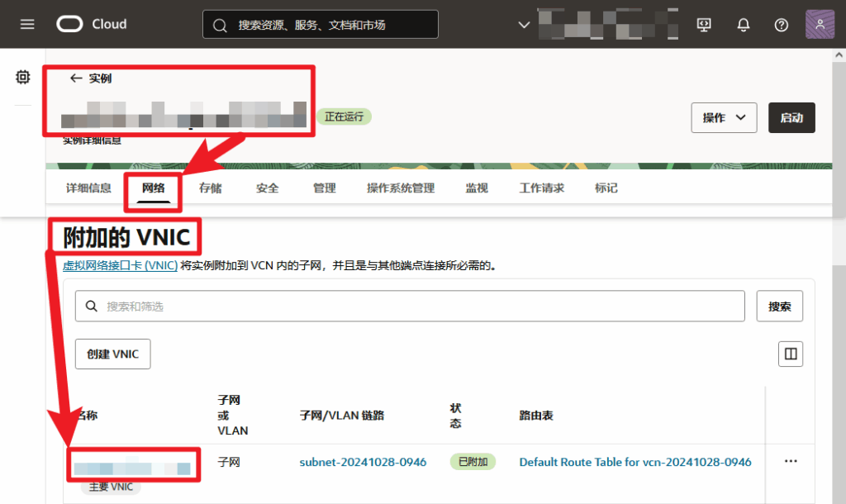Screen dimensions: 846x504
Task: Expand the region selector chevron
Action: click(x=524, y=25)
